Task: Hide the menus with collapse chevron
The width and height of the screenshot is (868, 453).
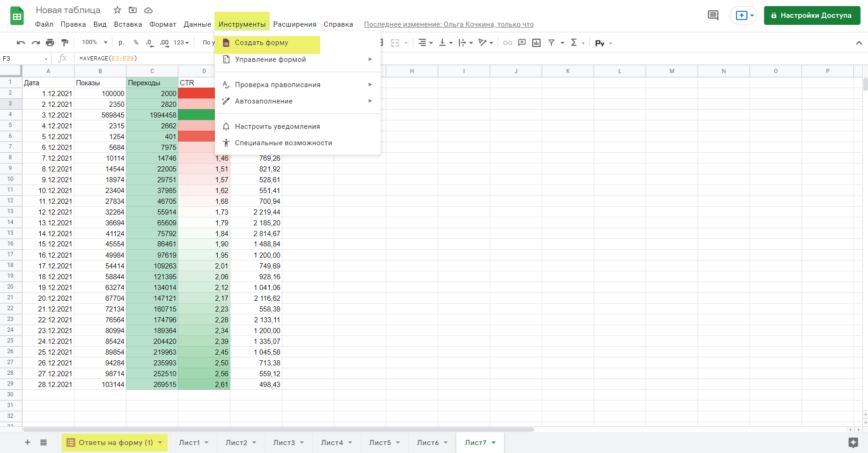Action: tap(859, 43)
